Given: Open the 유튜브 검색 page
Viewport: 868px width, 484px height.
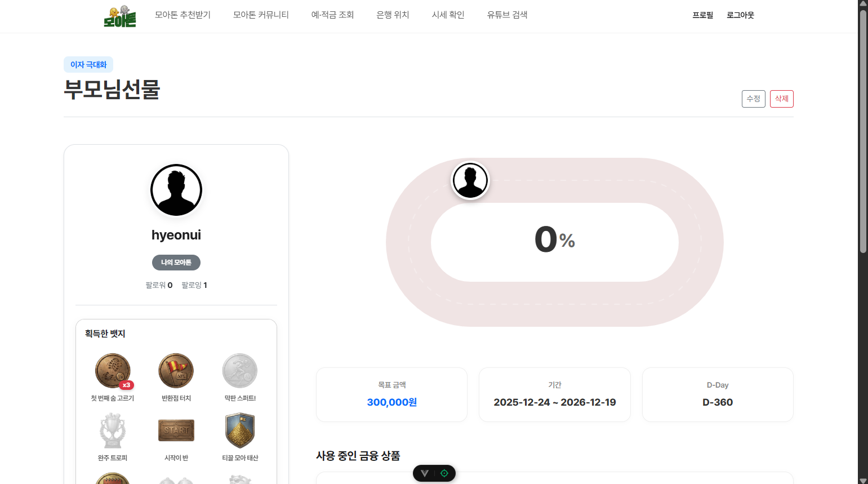Looking at the screenshot, I should 507,15.
